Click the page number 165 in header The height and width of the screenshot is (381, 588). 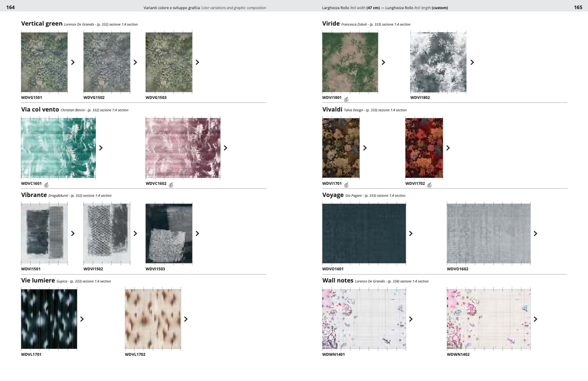coord(578,7)
